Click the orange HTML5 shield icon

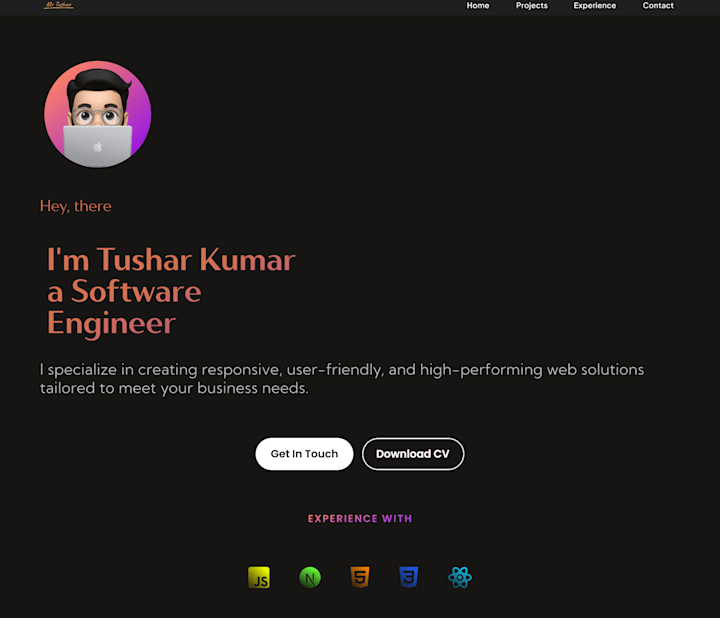click(x=360, y=577)
